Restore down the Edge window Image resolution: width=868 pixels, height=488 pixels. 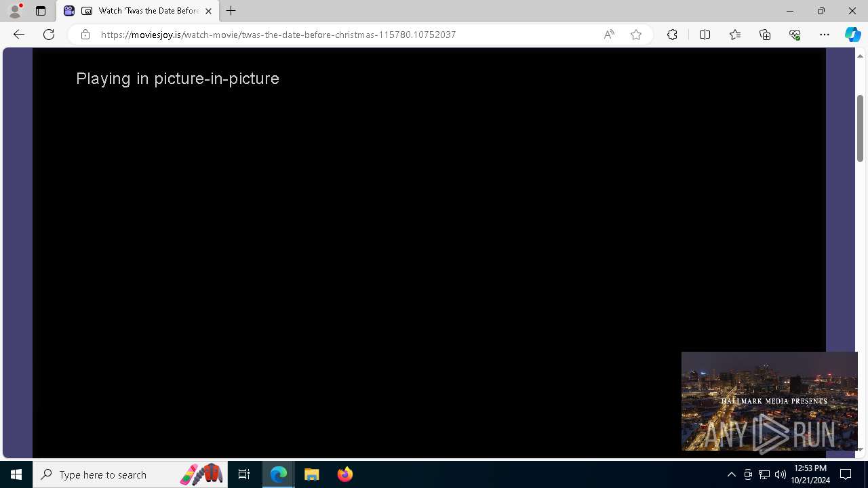[x=821, y=11]
